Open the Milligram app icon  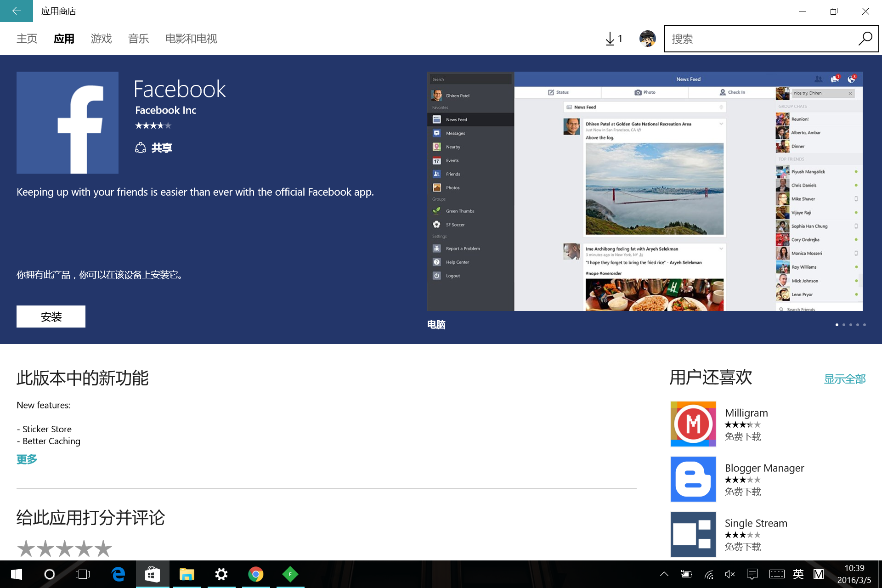click(693, 424)
